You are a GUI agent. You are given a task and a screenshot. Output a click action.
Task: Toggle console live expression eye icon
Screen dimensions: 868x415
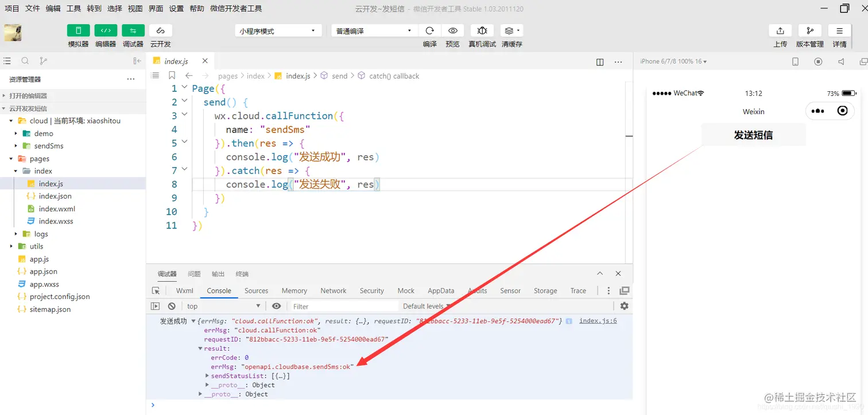point(277,306)
